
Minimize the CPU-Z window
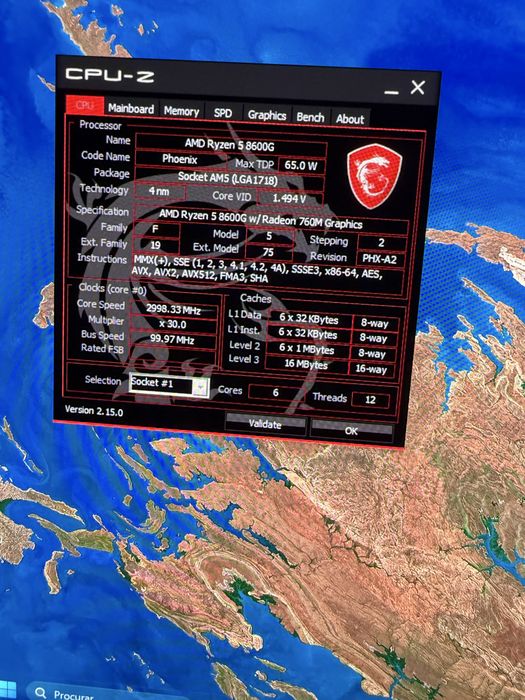click(x=391, y=92)
